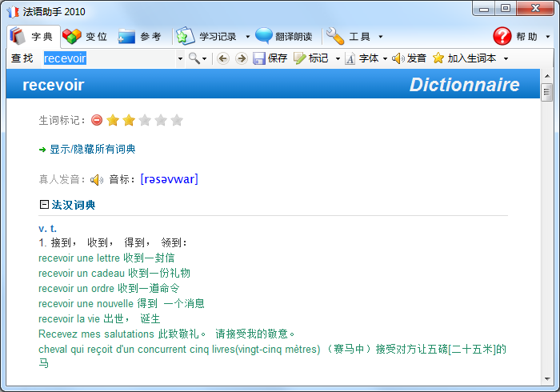Expand the 标记 dropdown arrow
The height and width of the screenshot is (392, 560).
(338, 58)
